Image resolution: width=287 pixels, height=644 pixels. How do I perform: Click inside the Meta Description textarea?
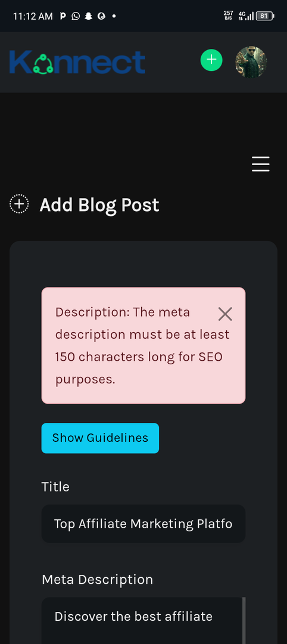click(142, 621)
